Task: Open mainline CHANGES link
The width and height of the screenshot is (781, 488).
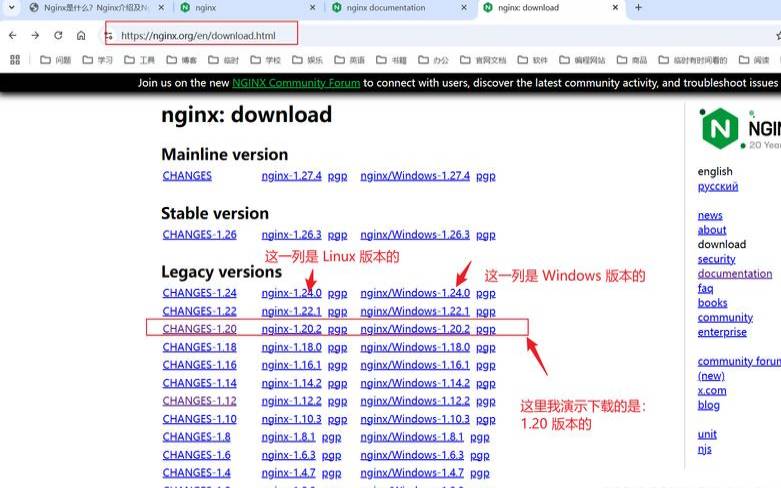Action: [187, 176]
